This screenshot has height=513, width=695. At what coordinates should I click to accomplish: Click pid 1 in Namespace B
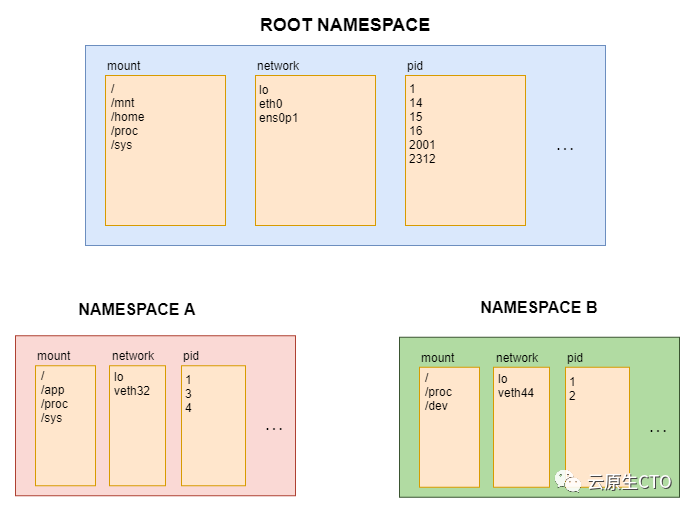pyautogui.click(x=572, y=382)
